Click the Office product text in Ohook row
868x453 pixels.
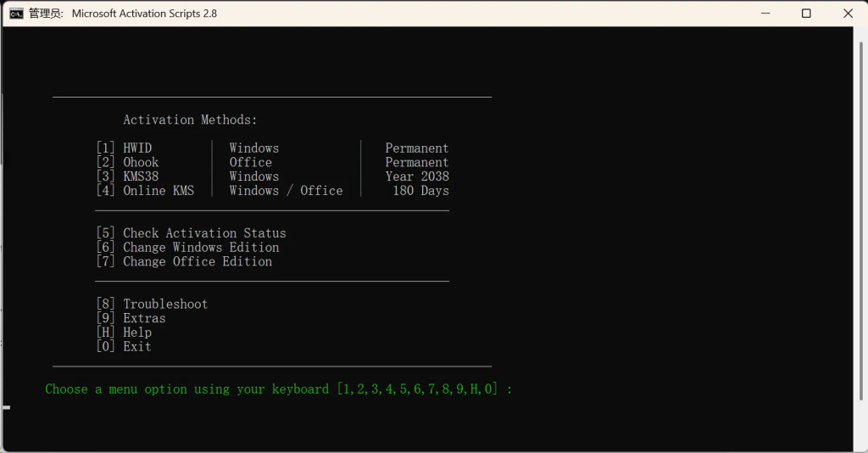pyautogui.click(x=251, y=162)
